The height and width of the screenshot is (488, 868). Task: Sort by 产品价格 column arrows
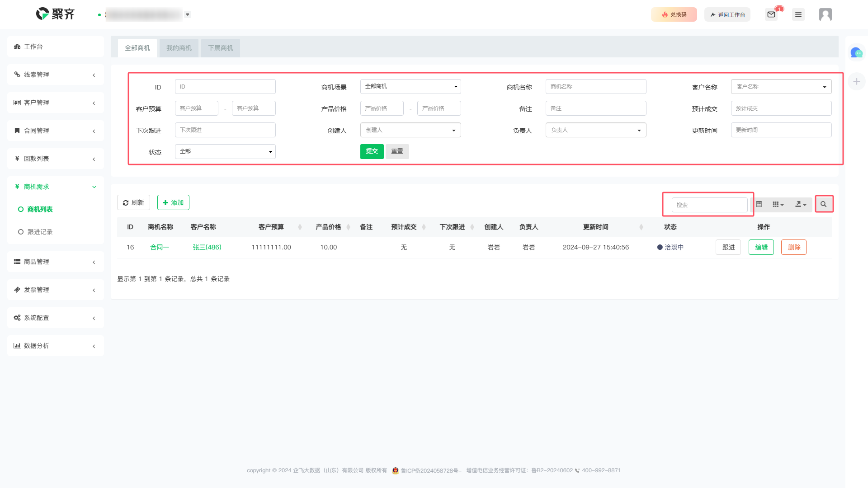pos(348,227)
